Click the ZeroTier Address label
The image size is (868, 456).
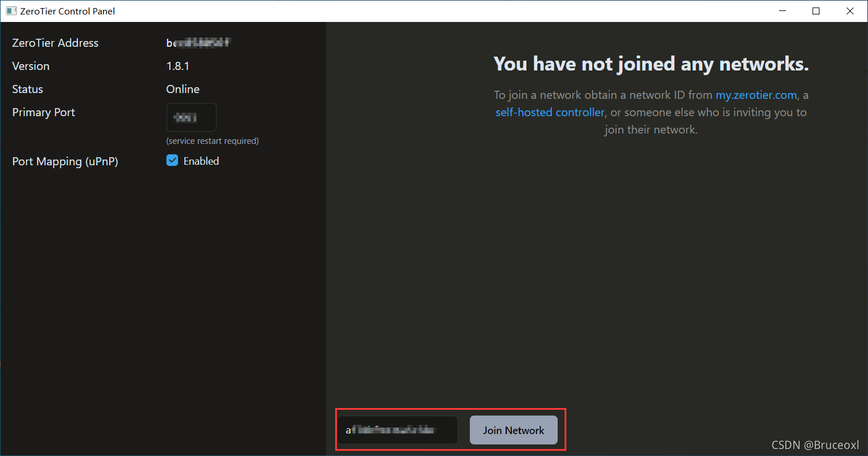tap(55, 43)
